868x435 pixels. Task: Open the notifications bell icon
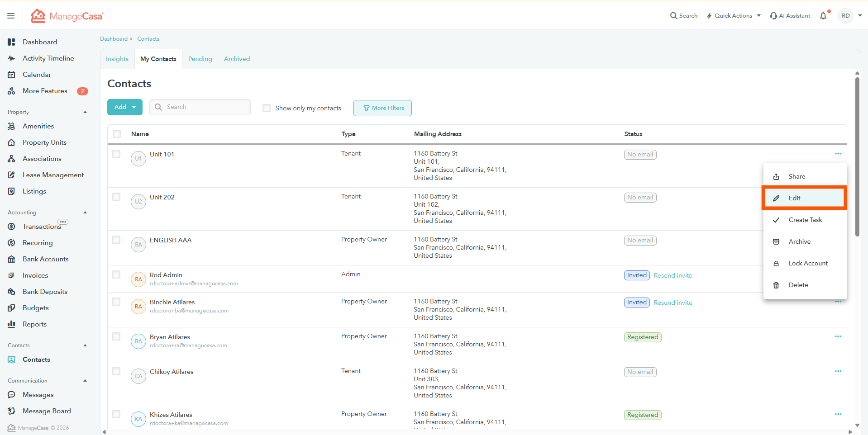pyautogui.click(x=823, y=16)
